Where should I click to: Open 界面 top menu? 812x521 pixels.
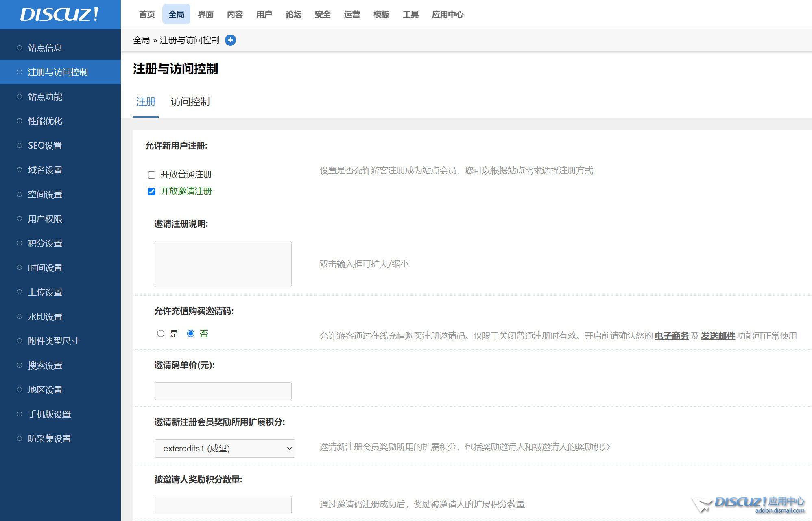205,14
